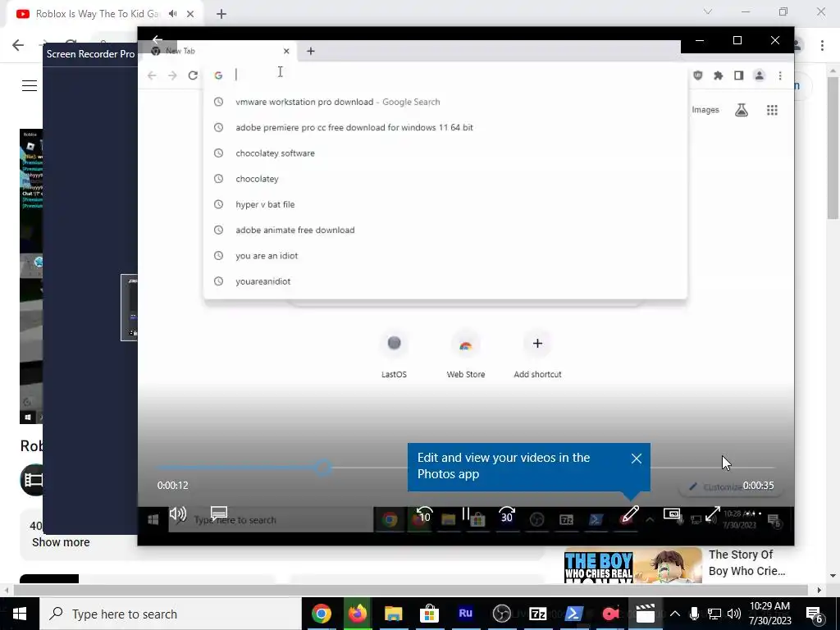Viewport: 840px width, 630px height.
Task: Open the YouTube hamburger guide menu
Action: tap(30, 85)
